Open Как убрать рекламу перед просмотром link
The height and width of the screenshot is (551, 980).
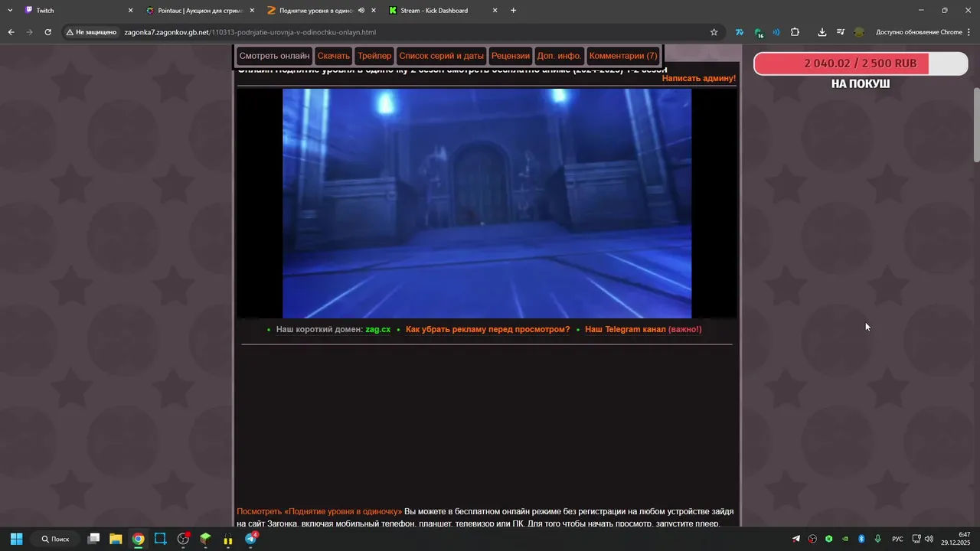[x=488, y=329]
